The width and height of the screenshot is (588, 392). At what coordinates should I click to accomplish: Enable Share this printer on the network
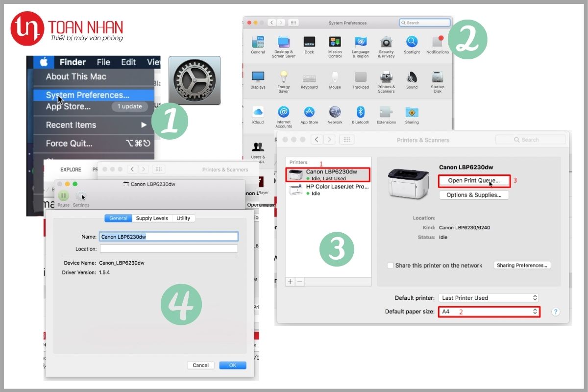pos(391,265)
